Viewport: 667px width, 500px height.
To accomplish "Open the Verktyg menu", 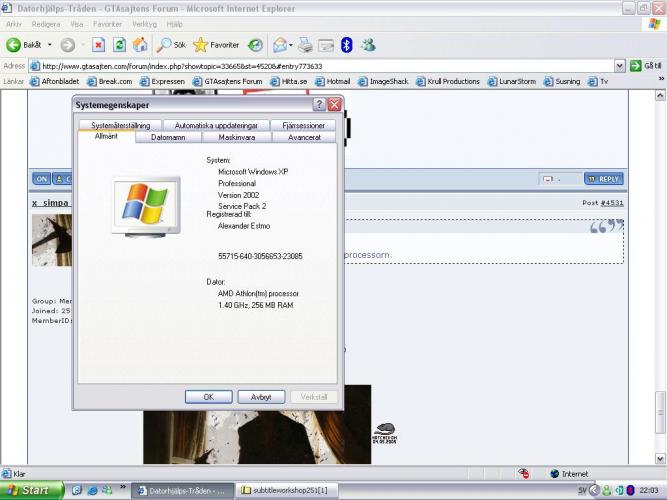I will 144,24.
